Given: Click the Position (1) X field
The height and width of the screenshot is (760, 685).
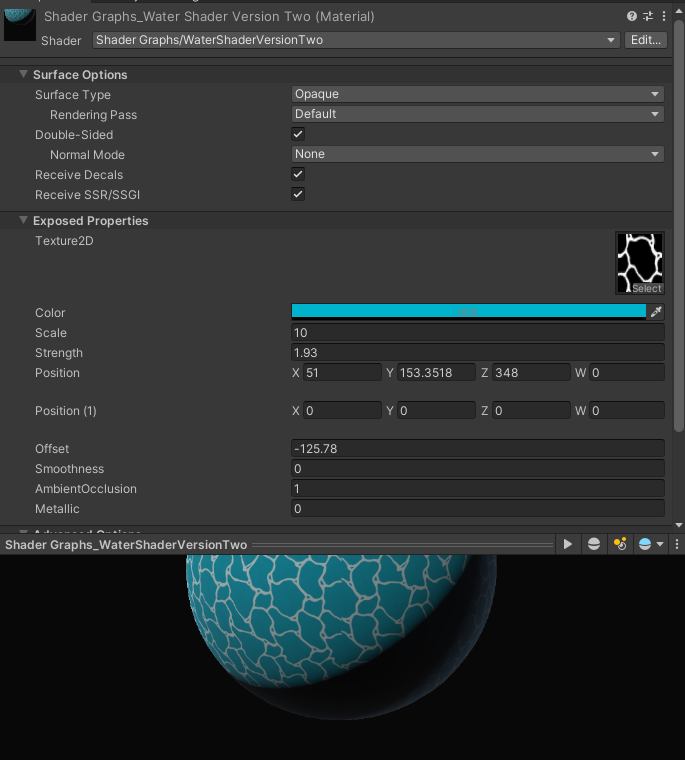Looking at the screenshot, I should 342,411.
